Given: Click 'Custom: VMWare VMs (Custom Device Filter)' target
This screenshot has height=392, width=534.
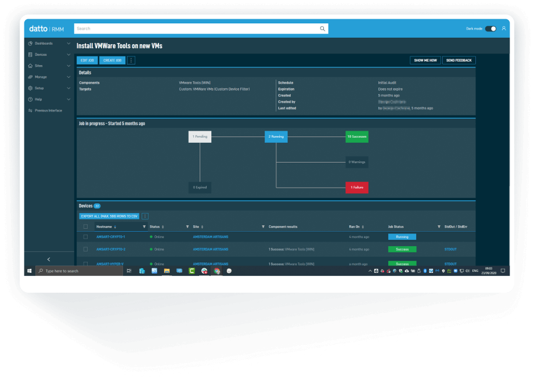Looking at the screenshot, I should [214, 89].
